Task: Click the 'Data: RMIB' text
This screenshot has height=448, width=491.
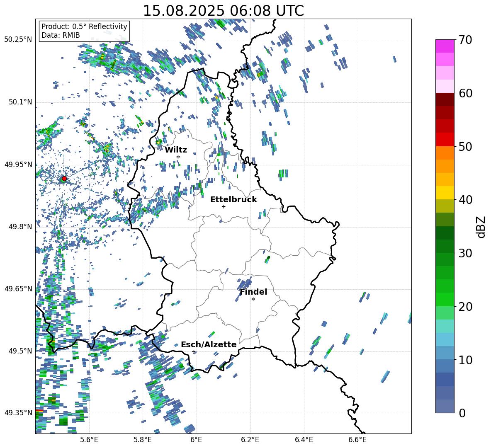Action: tap(61, 35)
